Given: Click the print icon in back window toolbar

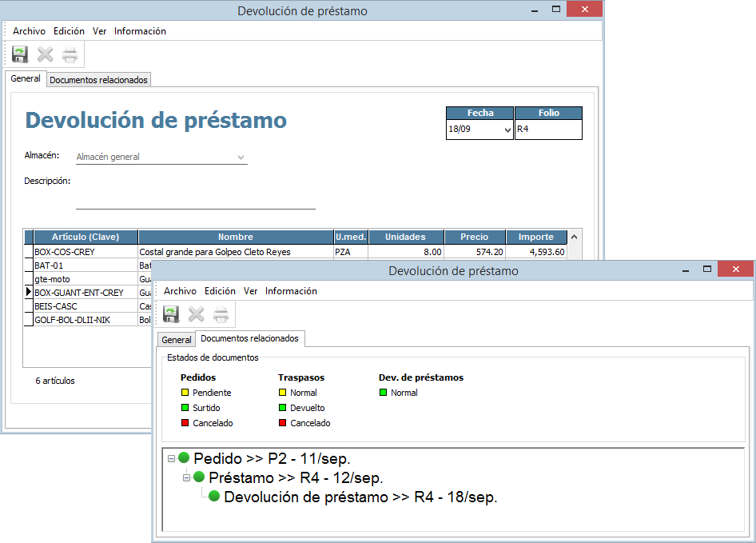Looking at the screenshot, I should click(x=70, y=54).
